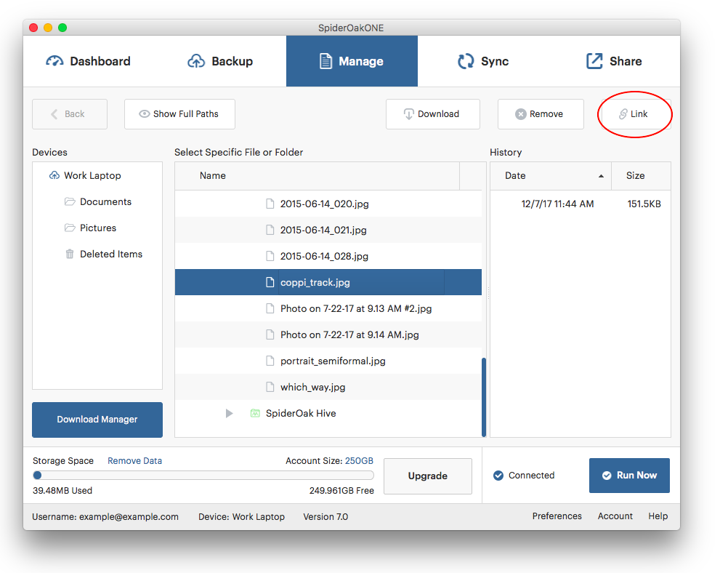The image size is (728, 573).
Task: Open the Sync tab
Action: click(483, 61)
